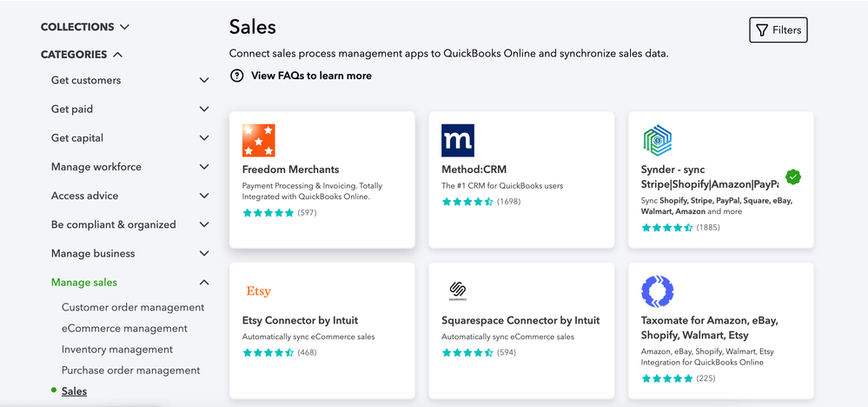The width and height of the screenshot is (868, 407).
Task: Expand the Get customers category
Action: 204,80
